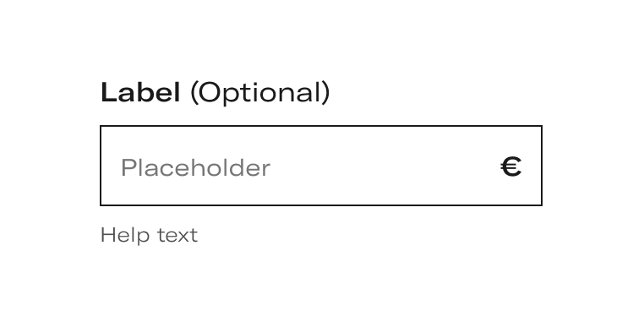
Task: Click the gray Placeholder text
Action: pyautogui.click(x=195, y=167)
